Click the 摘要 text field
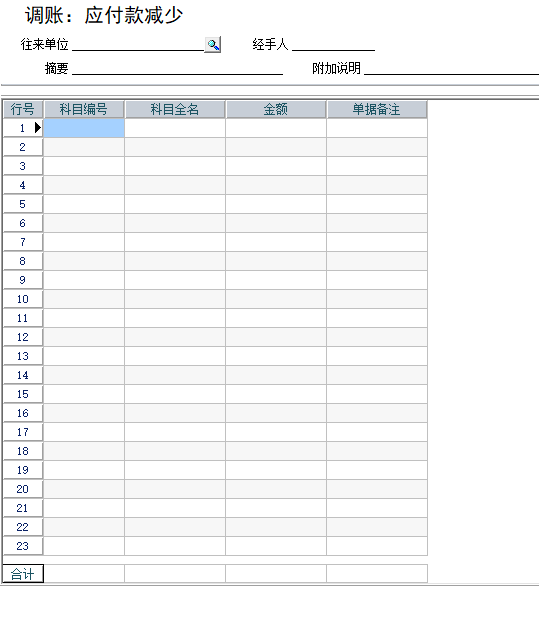 (178, 68)
